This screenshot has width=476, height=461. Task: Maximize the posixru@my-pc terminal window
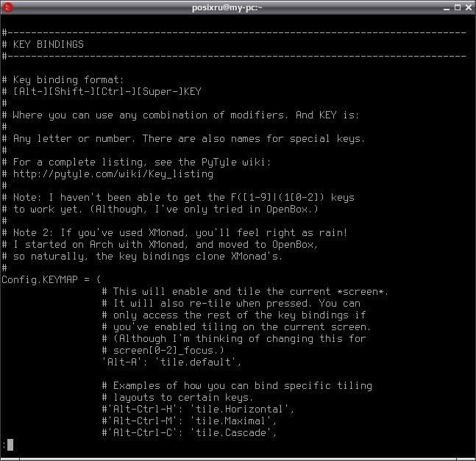click(458, 7)
